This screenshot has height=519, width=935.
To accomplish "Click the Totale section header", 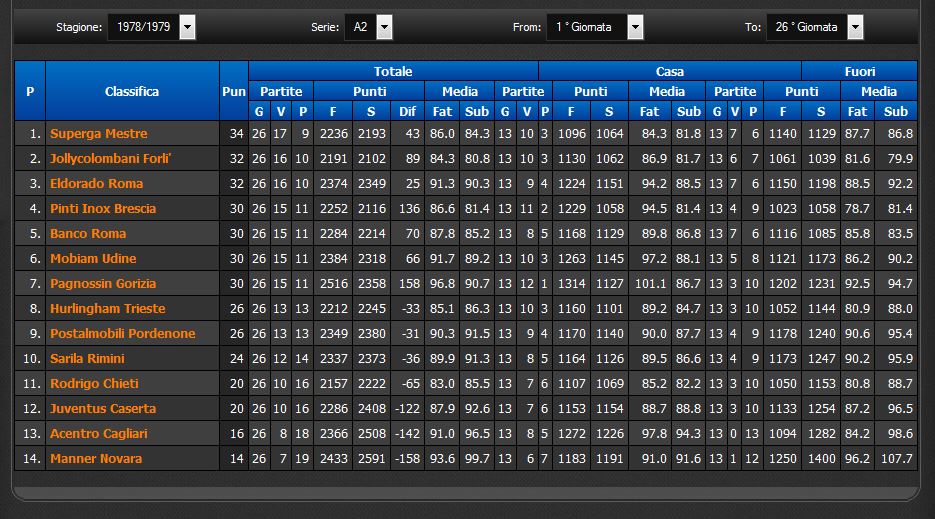I will pyautogui.click(x=393, y=71).
